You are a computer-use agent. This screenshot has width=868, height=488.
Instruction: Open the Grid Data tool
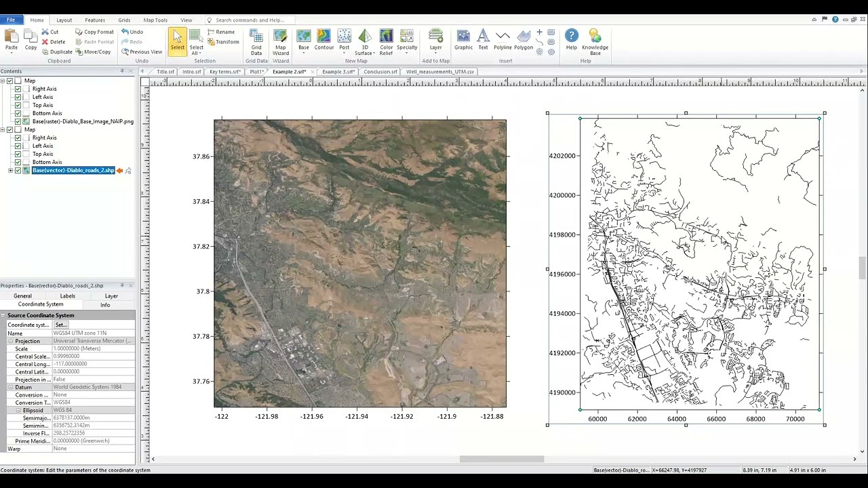256,41
